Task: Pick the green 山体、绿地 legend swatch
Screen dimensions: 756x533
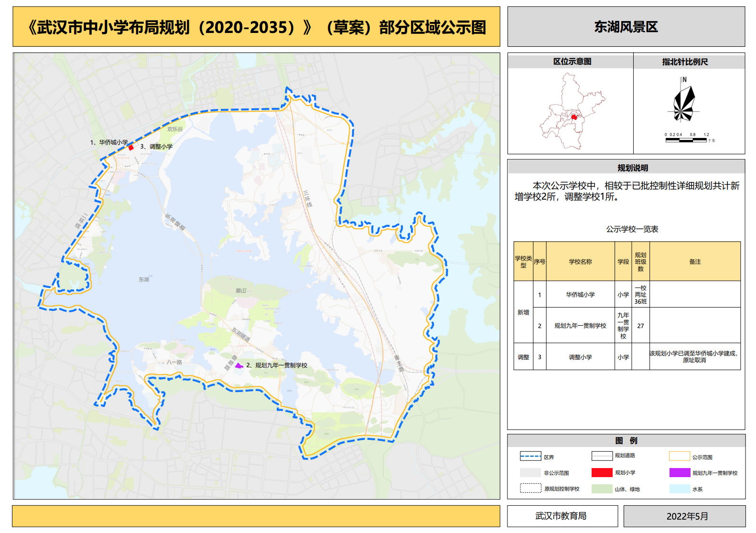Action: pyautogui.click(x=602, y=489)
